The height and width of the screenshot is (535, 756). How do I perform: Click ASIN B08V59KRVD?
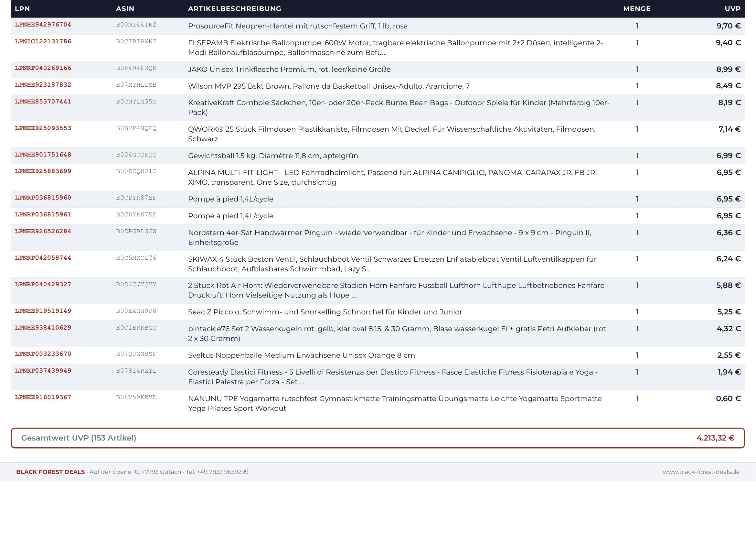tap(136, 397)
